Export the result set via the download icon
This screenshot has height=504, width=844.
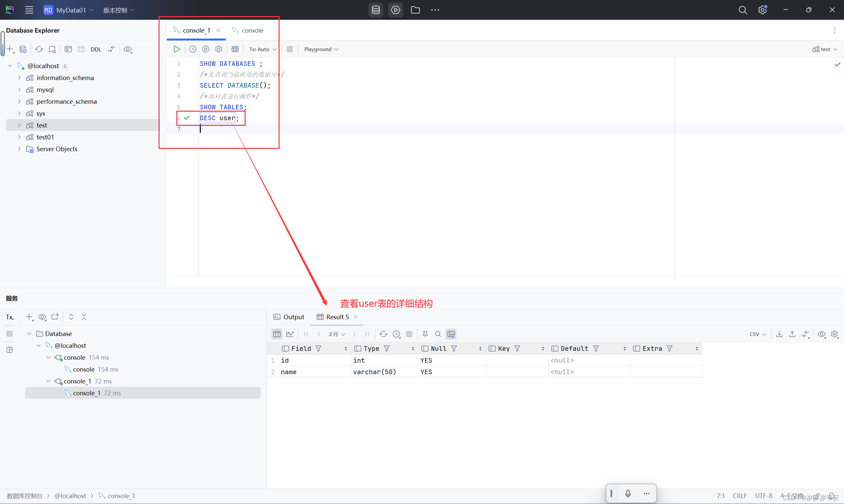point(779,334)
